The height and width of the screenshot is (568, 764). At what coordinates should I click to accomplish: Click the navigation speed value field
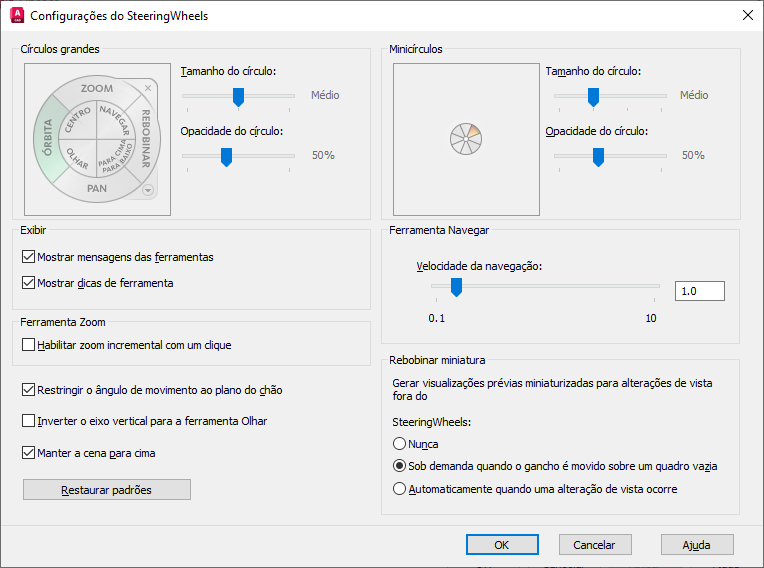[x=700, y=291]
